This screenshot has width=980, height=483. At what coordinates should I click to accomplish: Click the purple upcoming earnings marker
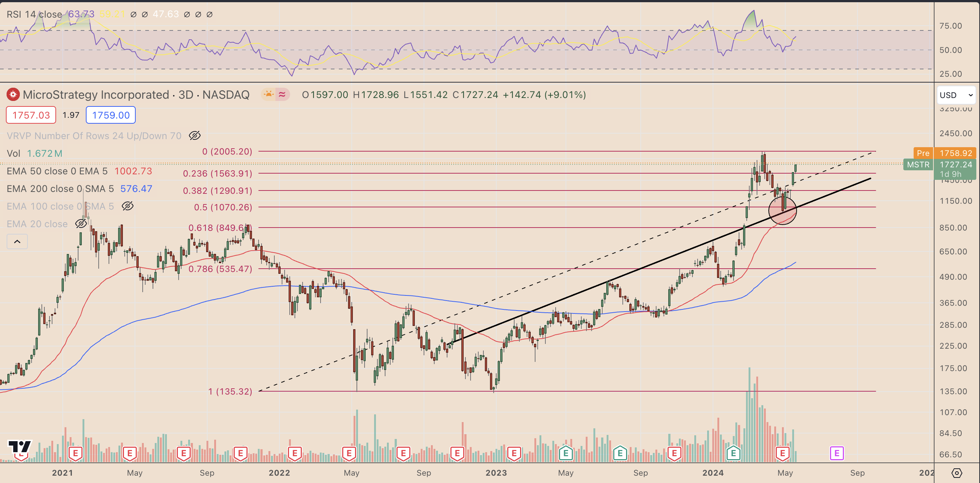click(837, 453)
